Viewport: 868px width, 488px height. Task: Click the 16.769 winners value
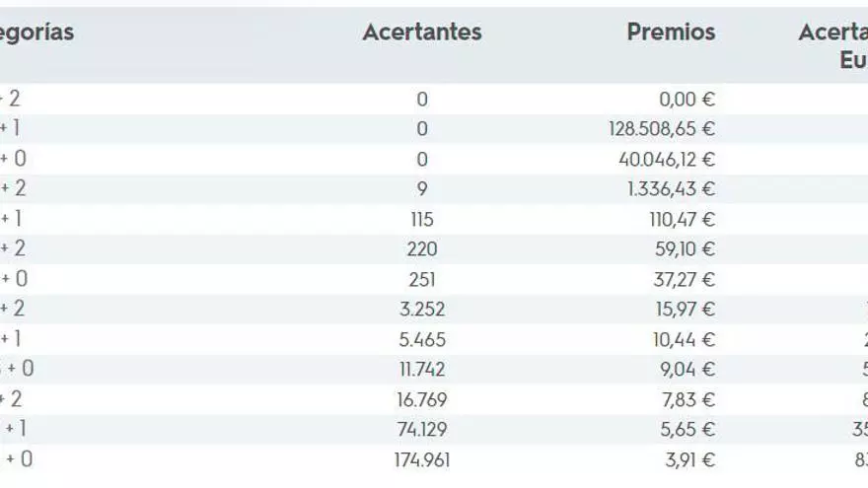pos(422,399)
